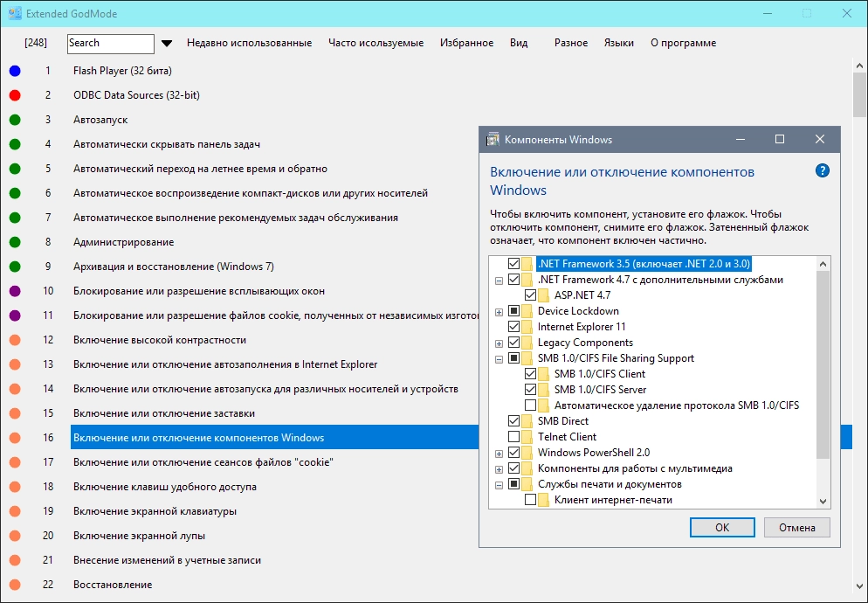868x603 pixels.
Task: Click folder icon of SMB Direct
Action: 527,421
